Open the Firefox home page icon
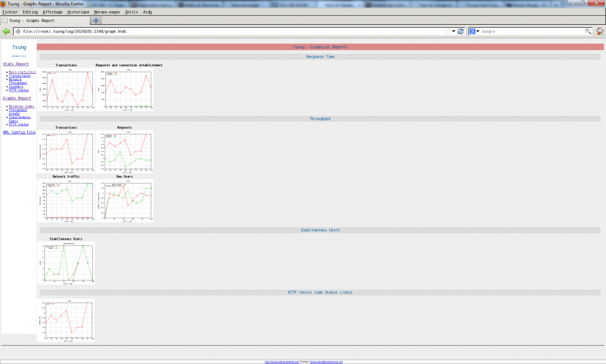This screenshot has height=364, width=606. (600, 31)
